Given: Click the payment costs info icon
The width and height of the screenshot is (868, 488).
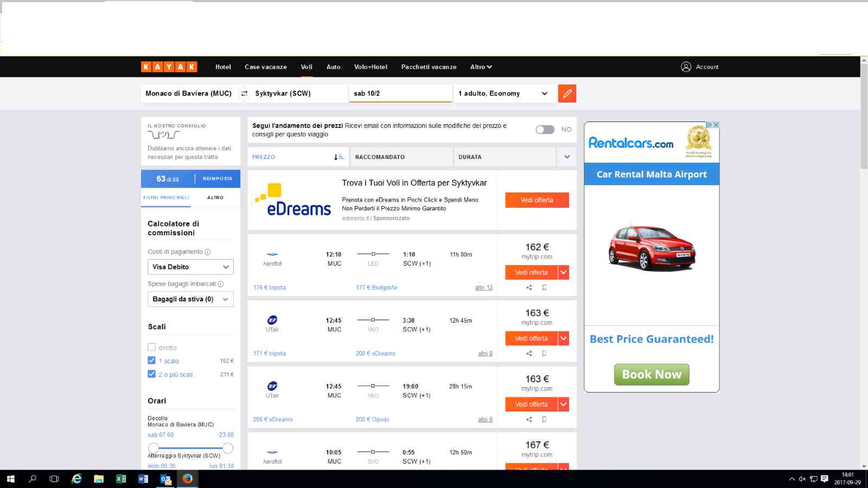Looking at the screenshot, I should coord(208,252).
